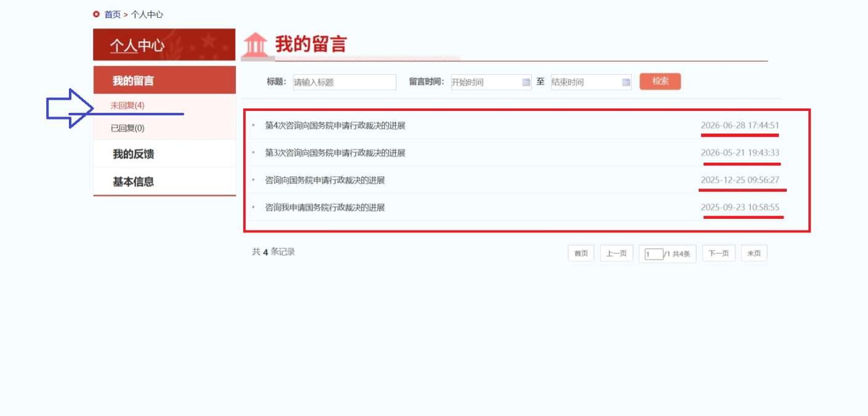Open message 第3次咨询向国务院申请行政裁决的进展
The image size is (868, 416).
click(x=335, y=153)
